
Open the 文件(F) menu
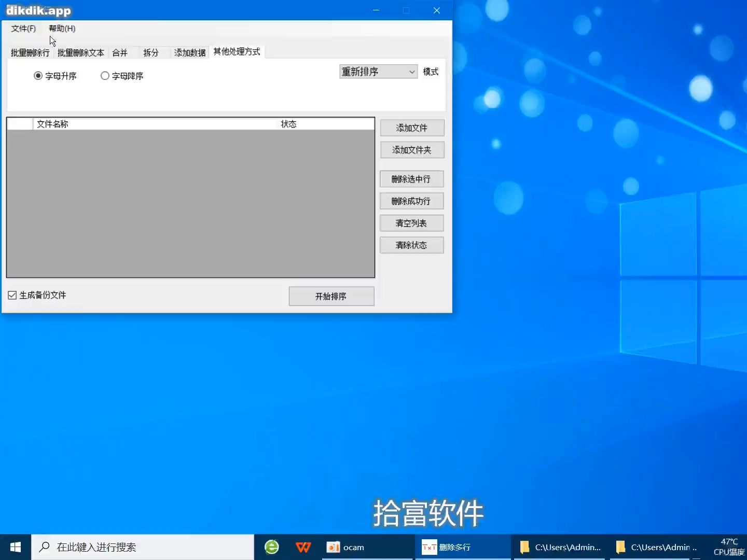pos(23,29)
